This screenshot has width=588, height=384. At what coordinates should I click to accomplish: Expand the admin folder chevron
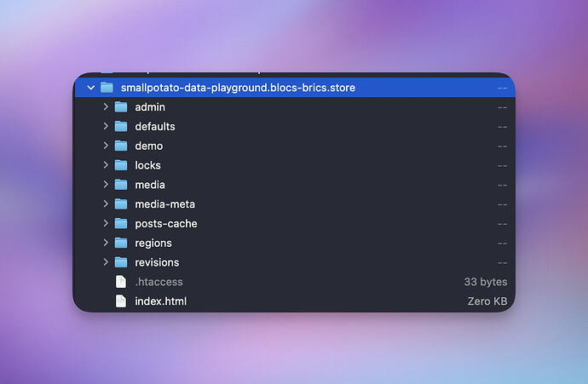[x=106, y=106]
